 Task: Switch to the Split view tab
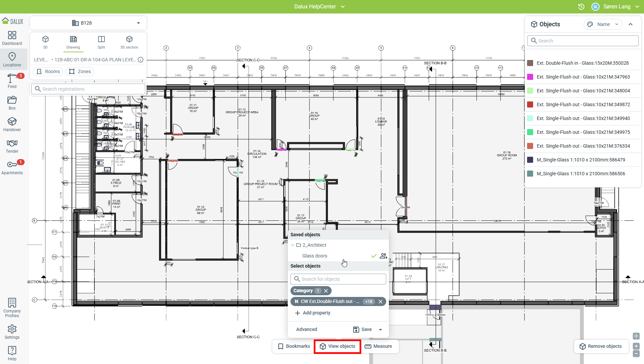point(101,42)
